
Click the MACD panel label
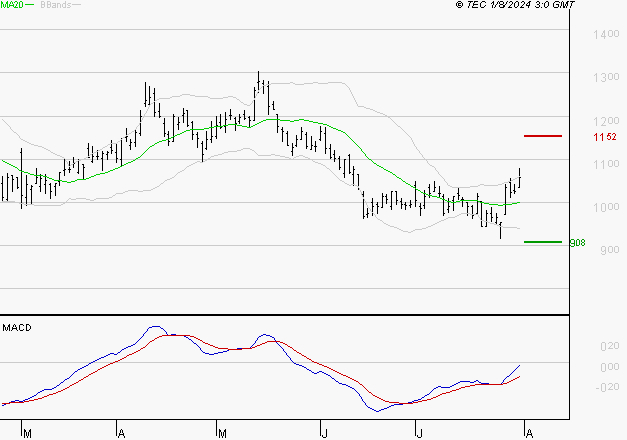17,328
